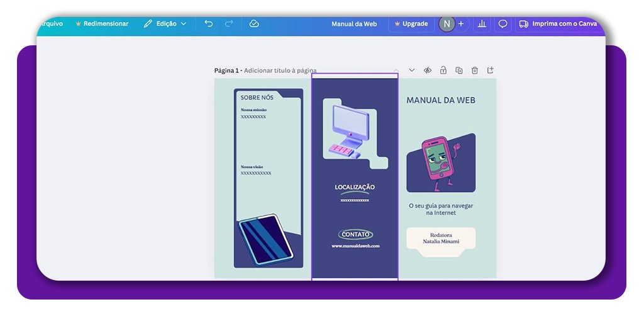Undo the last action
The width and height of the screenshot is (644, 314).
pyautogui.click(x=209, y=24)
